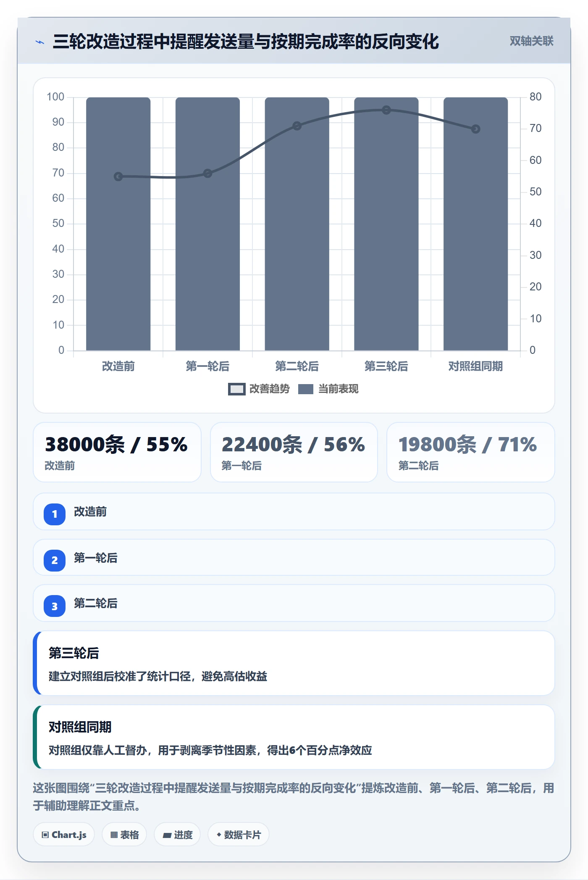Click the blue number 1 badge

click(55, 514)
